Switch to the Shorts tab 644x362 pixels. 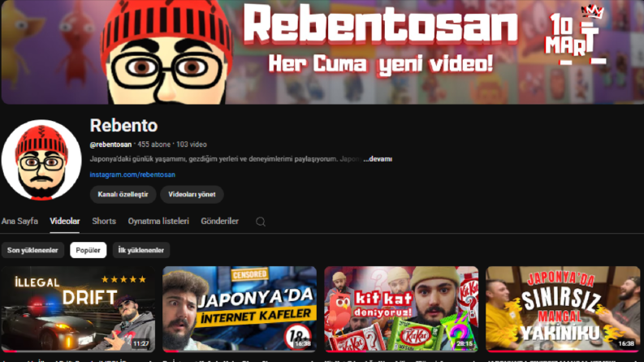(104, 222)
